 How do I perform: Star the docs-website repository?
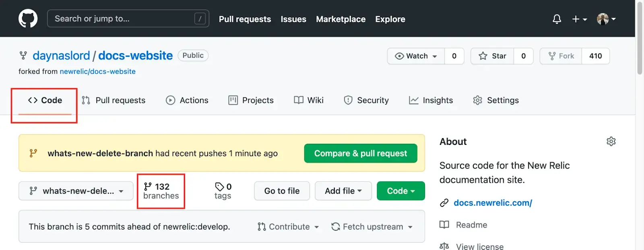492,56
